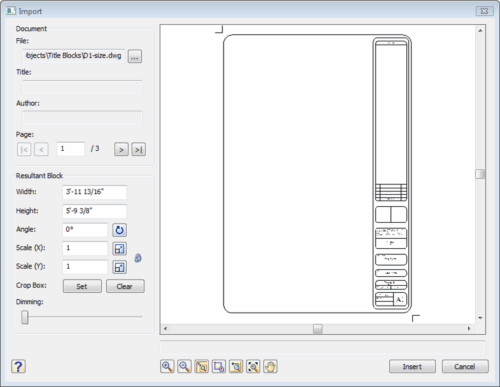Click the zoom extents icon
This screenshot has width=500, height=387.
tap(253, 366)
